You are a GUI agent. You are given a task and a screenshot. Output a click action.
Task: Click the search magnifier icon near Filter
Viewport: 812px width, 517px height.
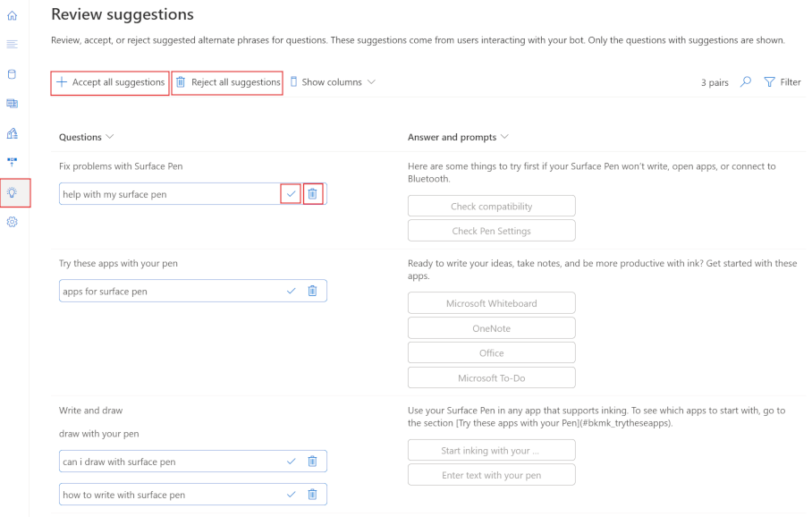pyautogui.click(x=747, y=81)
